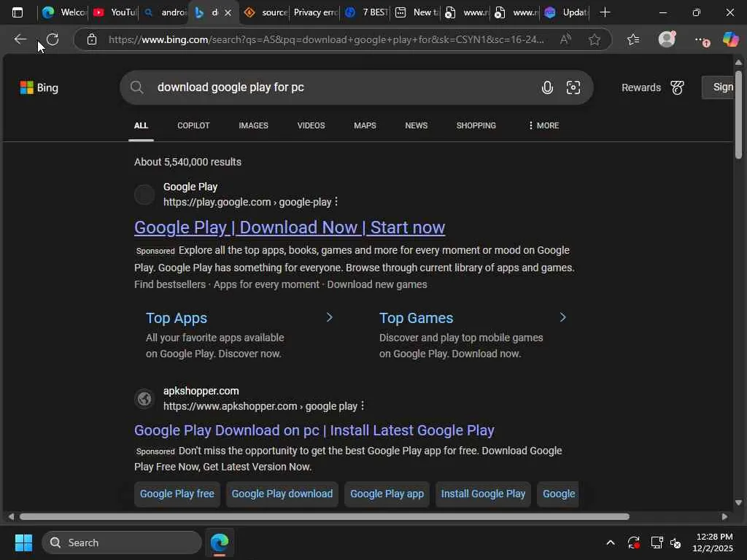Switch to the NEWS tab
This screenshot has width=747, height=560.
pos(417,125)
